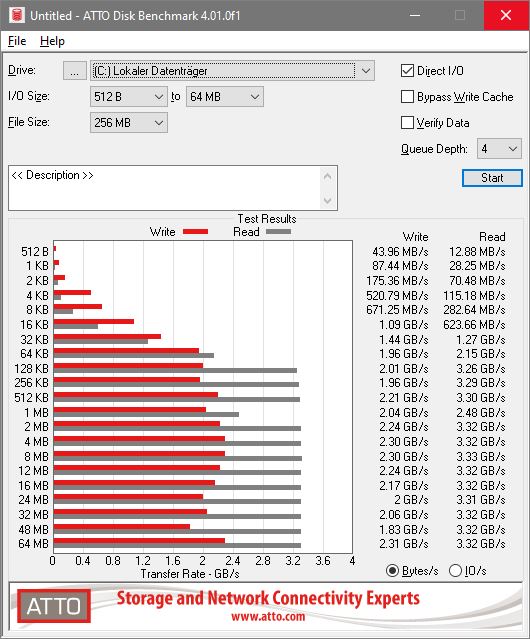Click the Description box scroll up arrow
This screenshot has height=639, width=530.
tap(328, 176)
